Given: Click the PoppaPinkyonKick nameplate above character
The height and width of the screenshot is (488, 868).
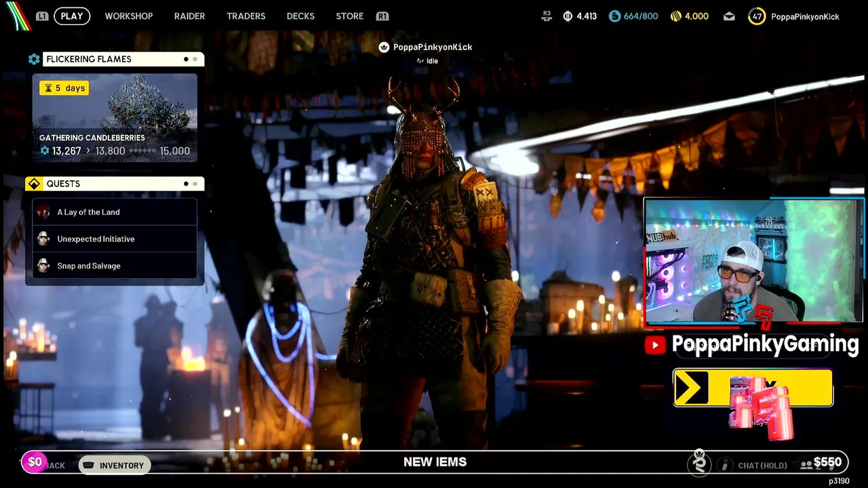Looking at the screenshot, I should pyautogui.click(x=433, y=47).
